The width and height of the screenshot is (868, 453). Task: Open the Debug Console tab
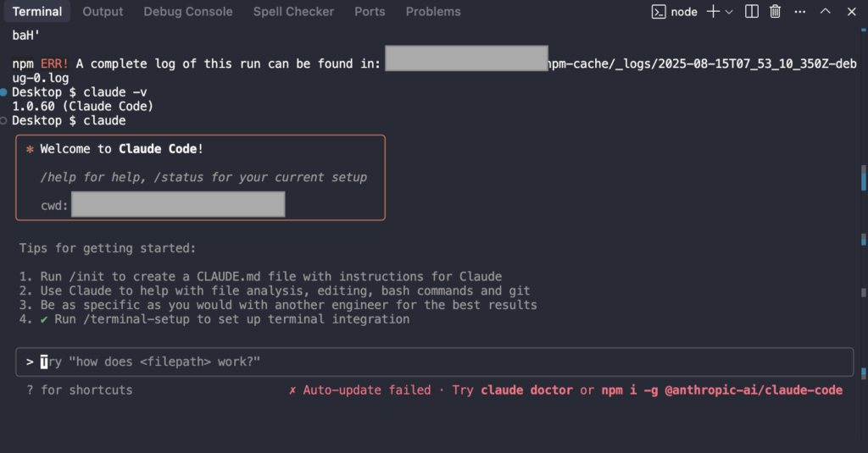pos(187,12)
